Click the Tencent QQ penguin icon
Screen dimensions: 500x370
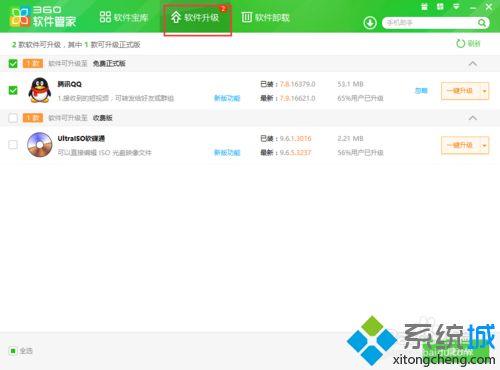point(40,90)
